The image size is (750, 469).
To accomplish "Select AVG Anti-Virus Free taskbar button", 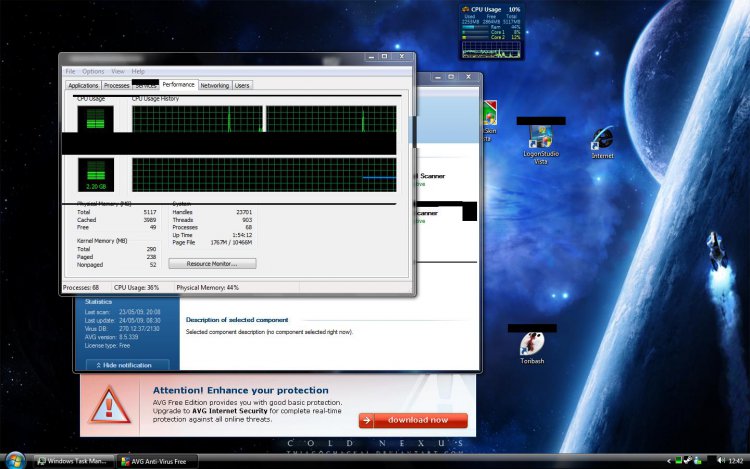I will [x=157, y=461].
